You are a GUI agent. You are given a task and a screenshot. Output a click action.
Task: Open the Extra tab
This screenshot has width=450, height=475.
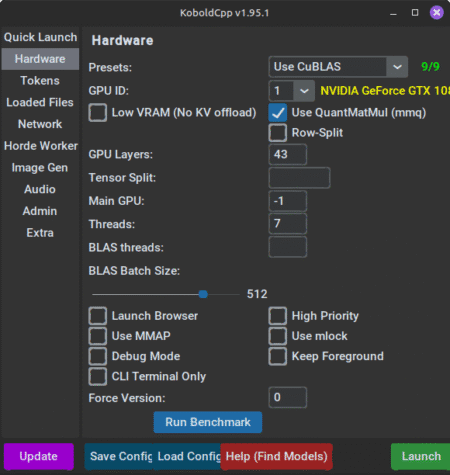pyautogui.click(x=40, y=232)
